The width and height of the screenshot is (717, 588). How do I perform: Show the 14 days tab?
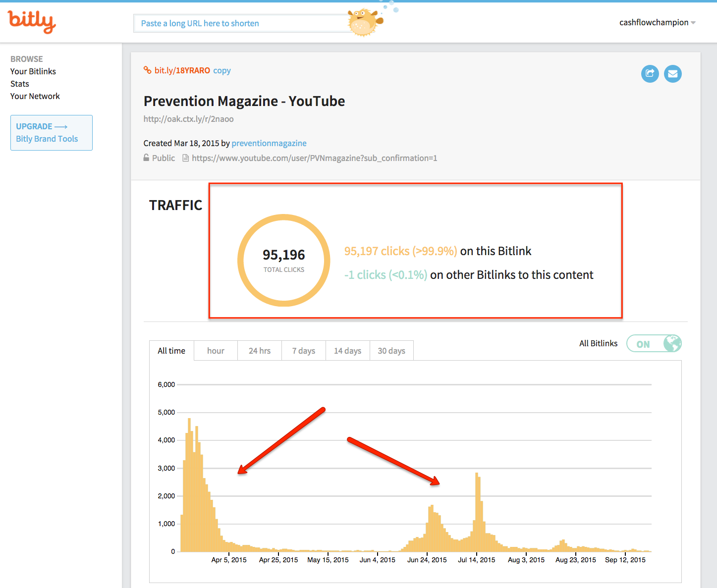(347, 351)
